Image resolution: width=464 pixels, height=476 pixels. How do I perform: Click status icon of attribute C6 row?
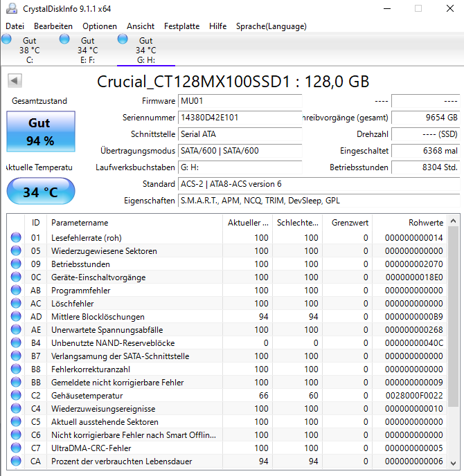coord(16,434)
